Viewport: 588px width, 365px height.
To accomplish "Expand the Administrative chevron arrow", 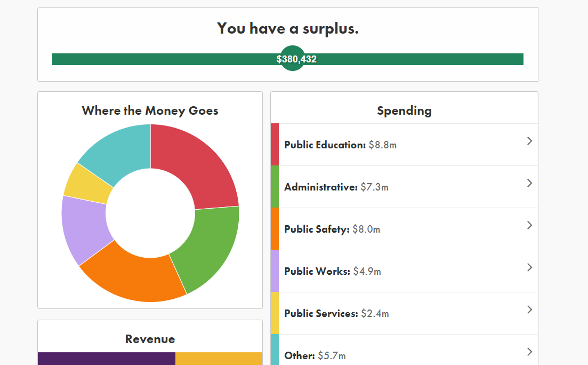I will [x=529, y=183].
